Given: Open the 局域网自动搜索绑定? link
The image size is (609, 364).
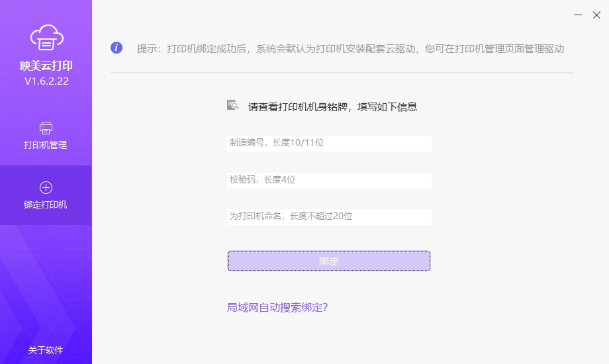Looking at the screenshot, I should click(x=277, y=307).
